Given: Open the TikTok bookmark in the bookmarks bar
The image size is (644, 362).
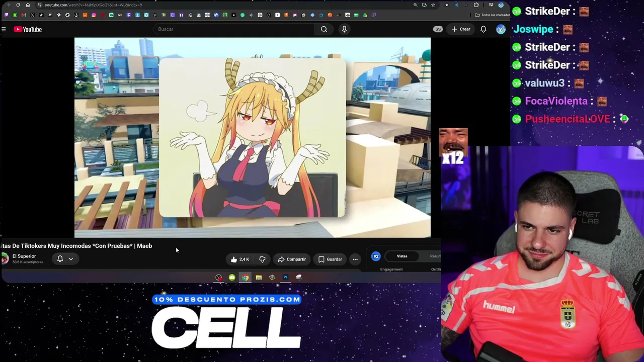Looking at the screenshot, I should [41, 15].
